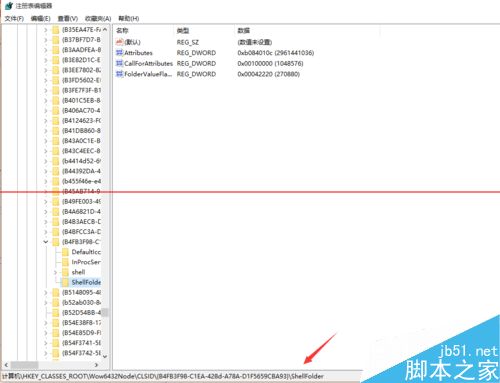
Task: Expand the {B3FE7F3F-B1 registry key
Action: click(46, 90)
